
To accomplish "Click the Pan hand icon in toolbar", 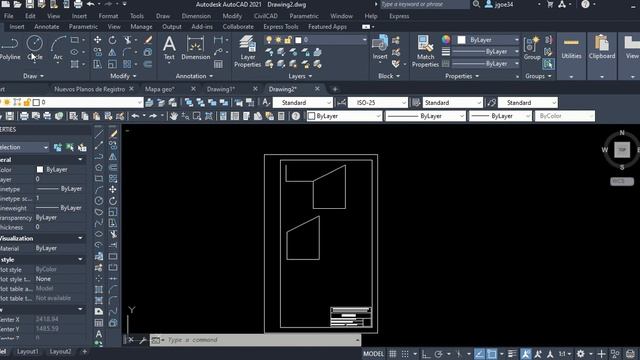I will [x=173, y=116].
